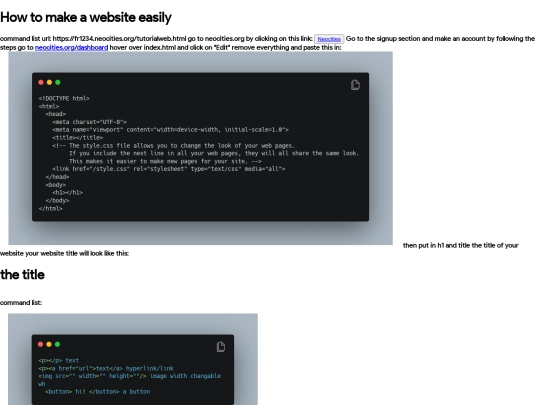Click yellow dot in HTML code window
Image resolution: width=540 pixels, height=405 pixels.
pyautogui.click(x=49, y=82)
